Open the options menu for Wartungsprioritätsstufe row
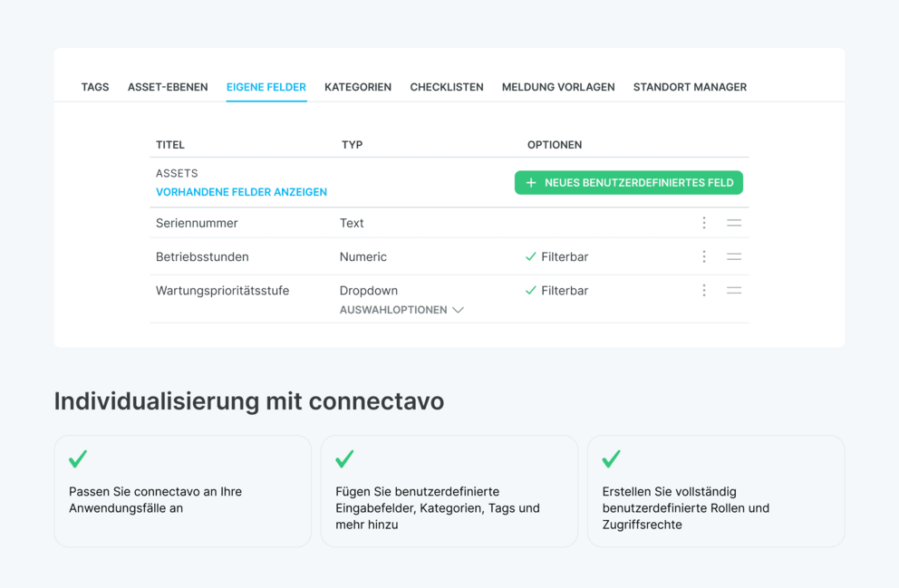The image size is (899, 588). click(x=704, y=290)
